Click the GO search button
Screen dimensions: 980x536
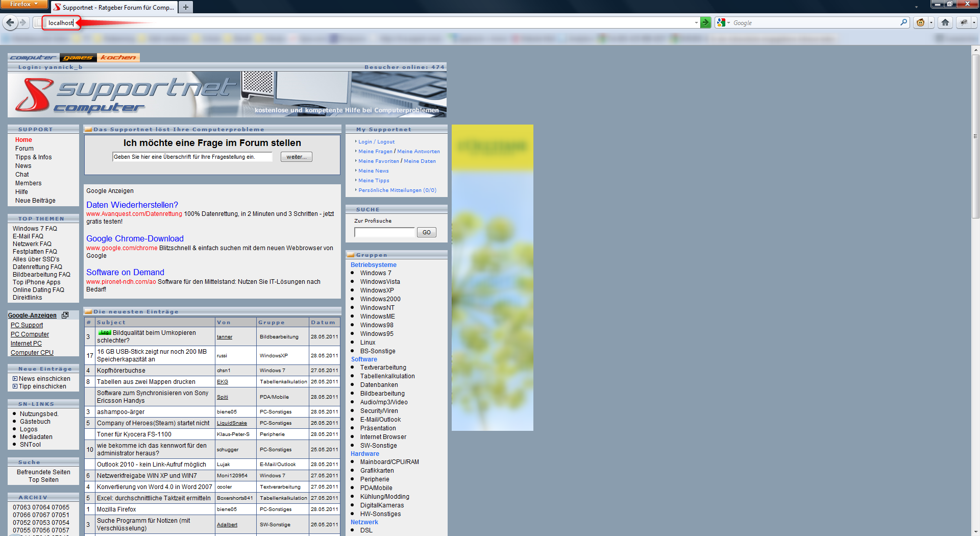click(427, 232)
